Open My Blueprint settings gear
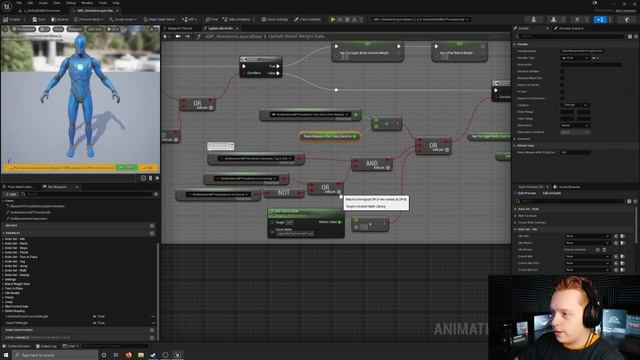 (x=156, y=194)
